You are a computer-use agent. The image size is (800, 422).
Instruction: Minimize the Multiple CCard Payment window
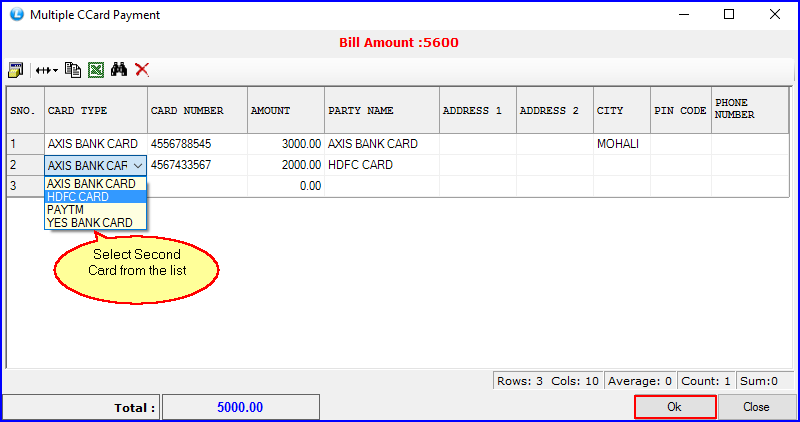click(684, 14)
